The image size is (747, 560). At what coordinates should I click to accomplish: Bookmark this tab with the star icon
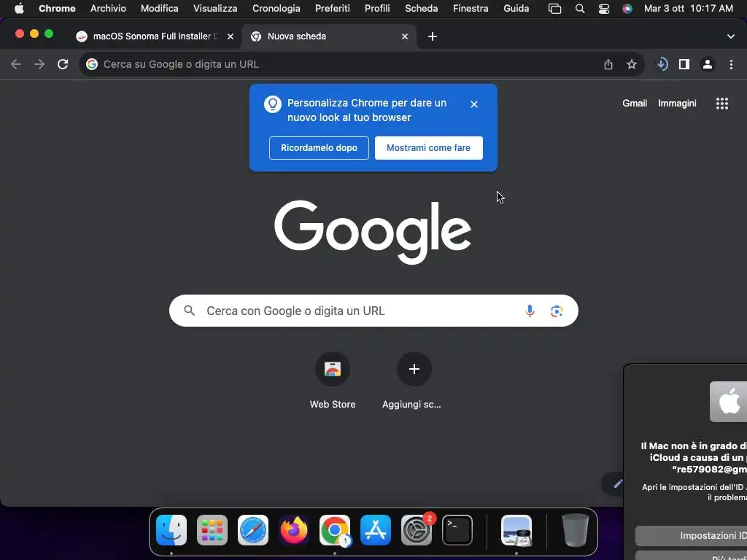[x=632, y=64]
